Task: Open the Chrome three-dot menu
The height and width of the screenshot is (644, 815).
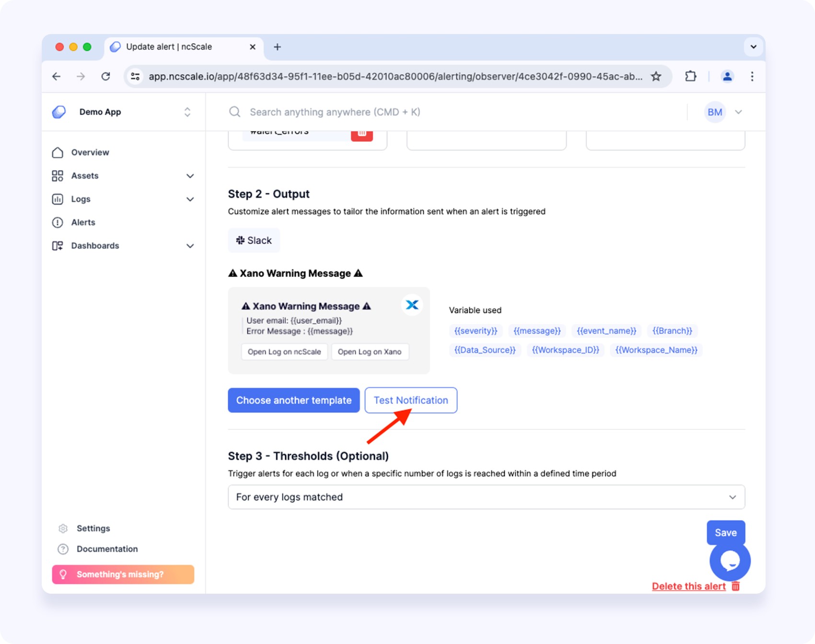Action: click(x=752, y=76)
